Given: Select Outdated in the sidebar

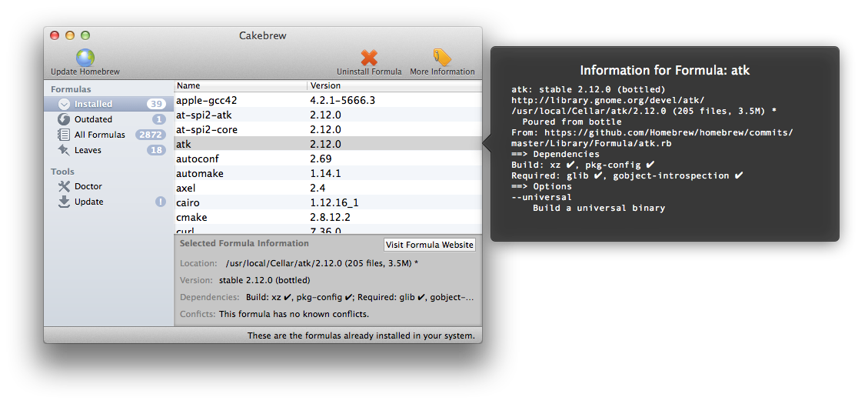Looking at the screenshot, I should [109, 119].
